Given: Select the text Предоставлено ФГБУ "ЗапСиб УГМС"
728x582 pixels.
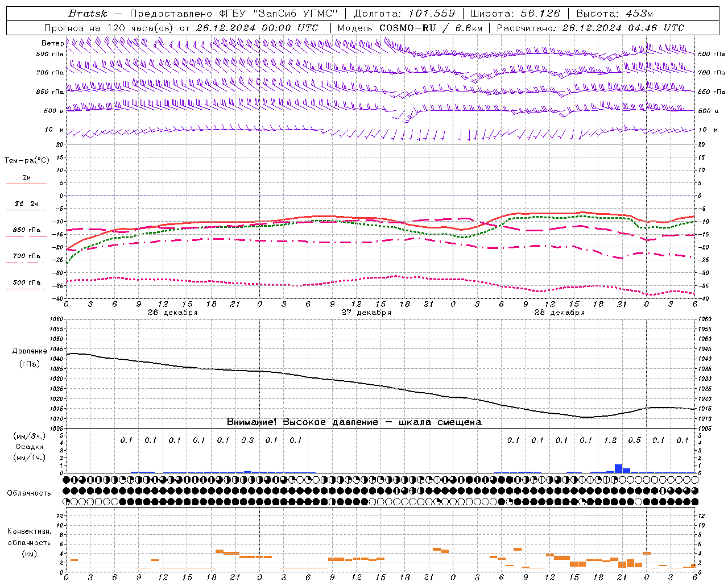Looking at the screenshot, I should click(x=234, y=14).
